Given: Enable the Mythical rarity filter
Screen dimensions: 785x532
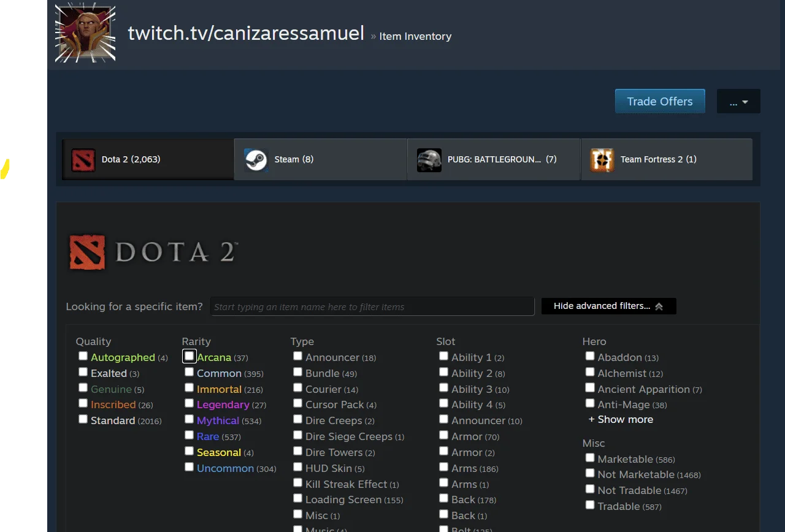Looking at the screenshot, I should pos(189,419).
